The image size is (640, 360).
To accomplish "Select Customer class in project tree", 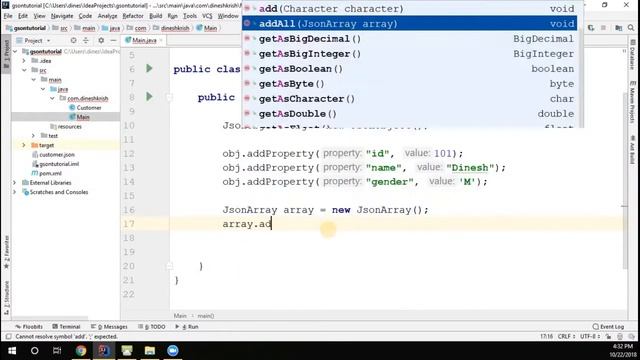I will tap(85, 108).
